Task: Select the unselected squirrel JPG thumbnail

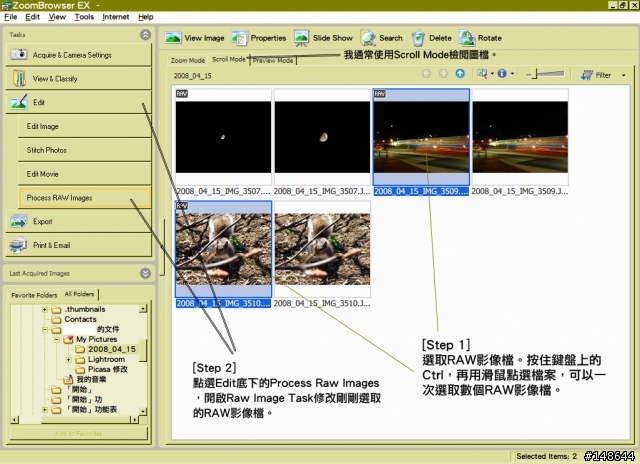Action: pos(322,249)
